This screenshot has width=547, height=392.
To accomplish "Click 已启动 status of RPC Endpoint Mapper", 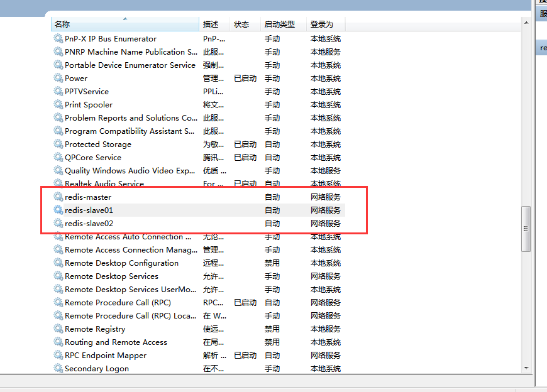I will pos(245,355).
